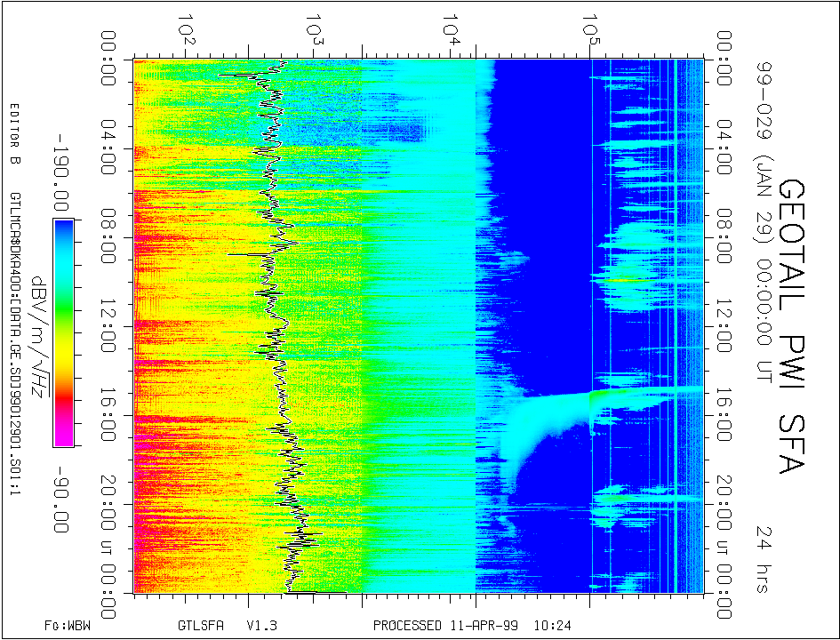This screenshot has height=640, width=840.
Task: Click the 'EDITOR B' label
Action: tap(14, 132)
